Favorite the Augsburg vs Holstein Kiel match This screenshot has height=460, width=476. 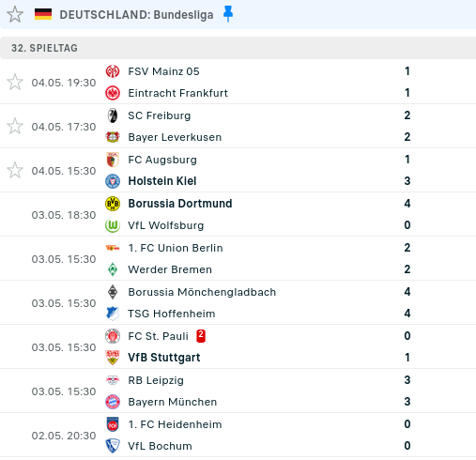click(x=15, y=171)
